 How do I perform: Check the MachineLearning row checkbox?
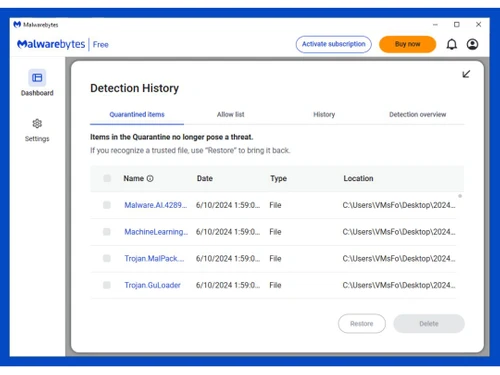(107, 232)
